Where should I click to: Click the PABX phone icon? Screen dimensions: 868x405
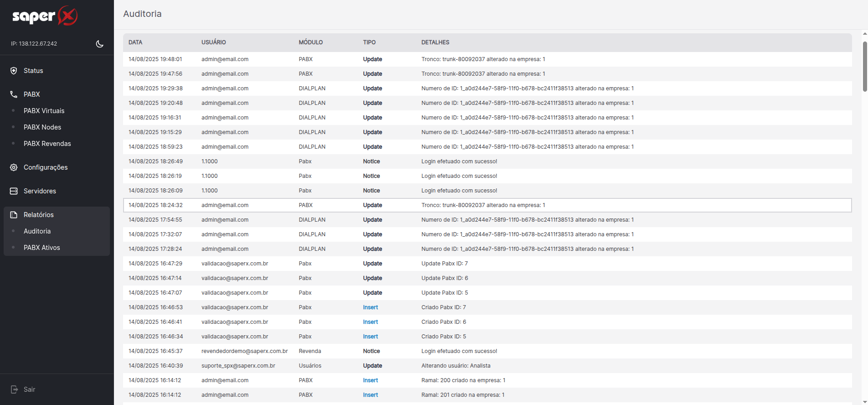click(14, 94)
